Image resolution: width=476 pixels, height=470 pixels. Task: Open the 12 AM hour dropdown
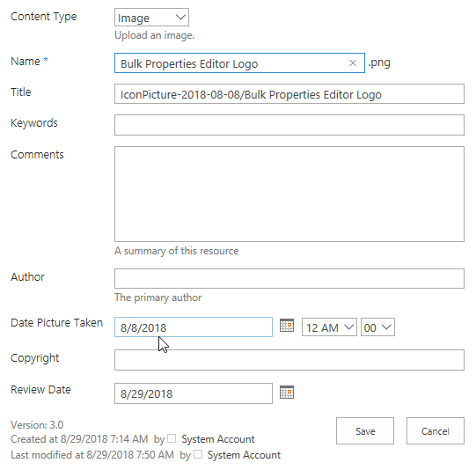click(x=329, y=327)
